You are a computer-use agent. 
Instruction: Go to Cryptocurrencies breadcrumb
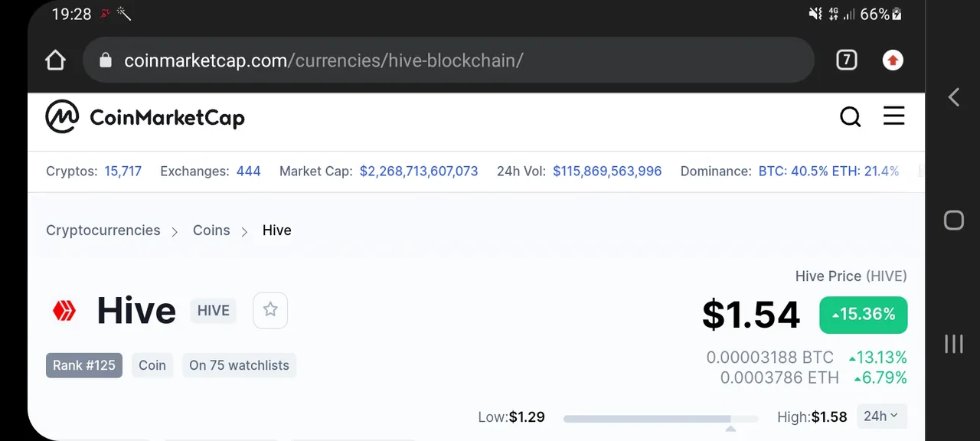coord(103,230)
